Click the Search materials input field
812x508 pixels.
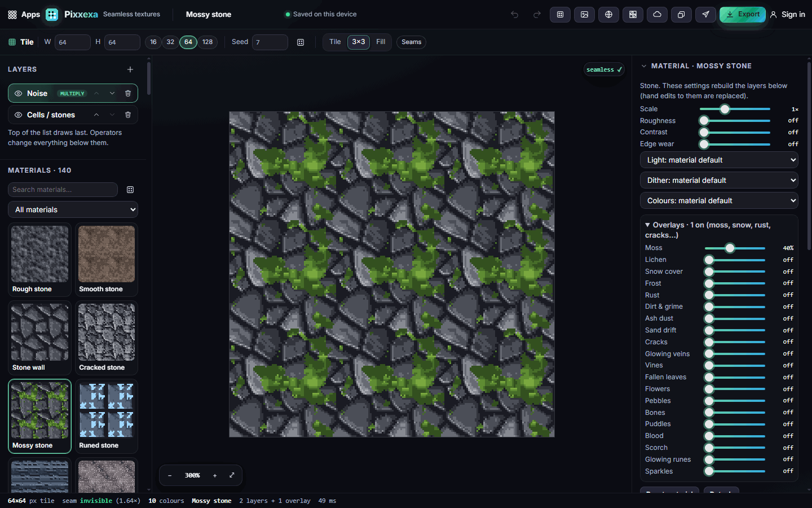point(63,190)
